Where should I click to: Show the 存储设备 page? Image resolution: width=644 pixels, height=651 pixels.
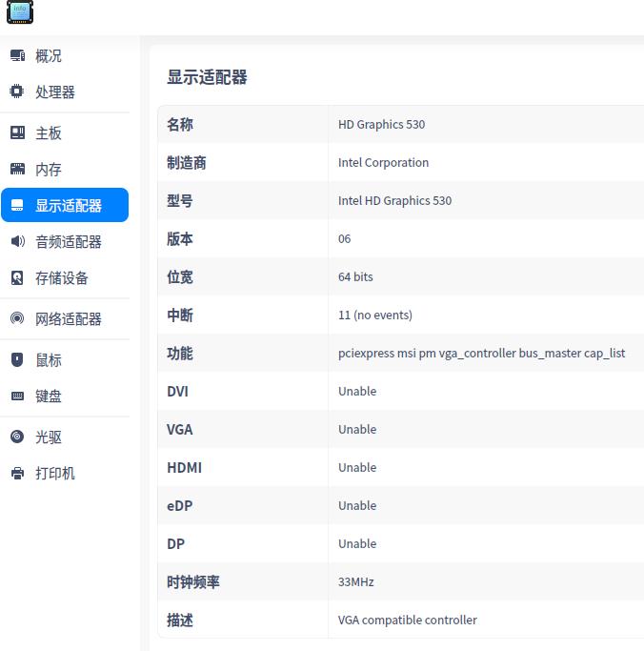point(65,277)
